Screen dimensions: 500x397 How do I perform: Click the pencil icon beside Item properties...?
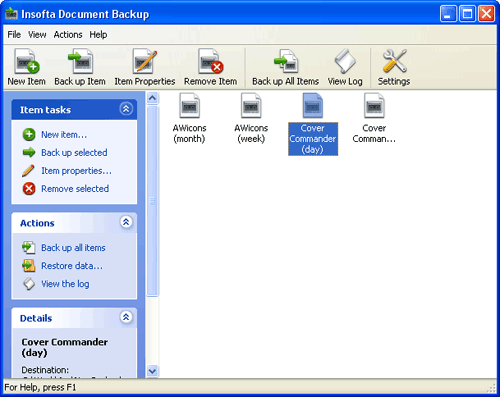(x=28, y=171)
